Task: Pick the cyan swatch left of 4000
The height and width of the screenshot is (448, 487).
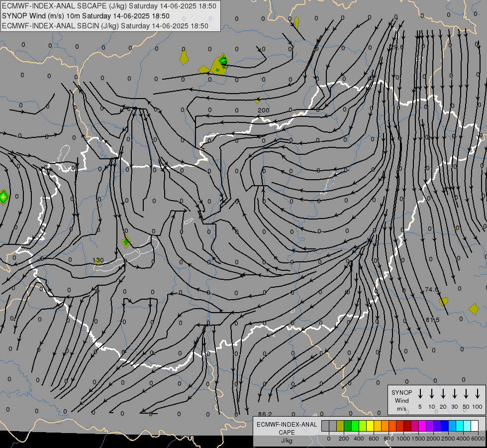Action: coord(460,426)
